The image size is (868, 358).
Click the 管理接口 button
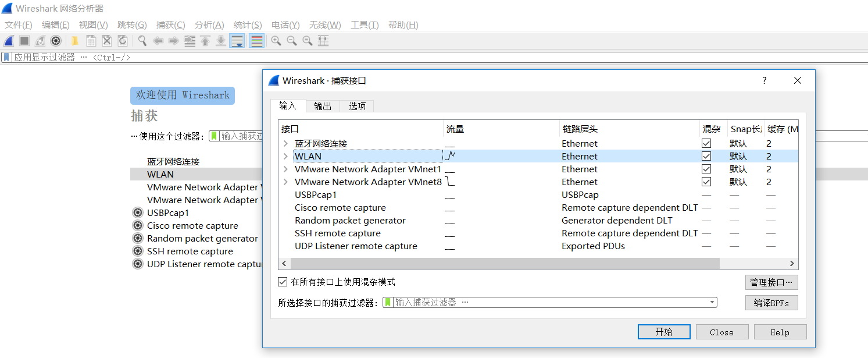coord(771,282)
